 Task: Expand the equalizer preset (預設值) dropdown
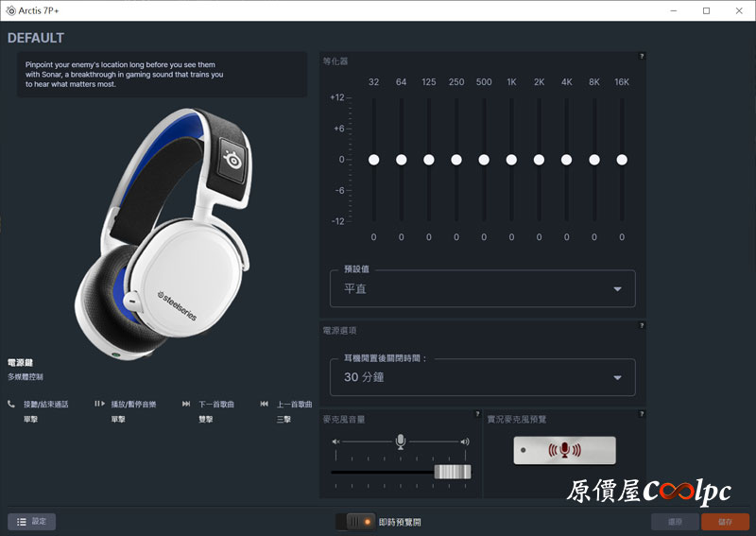click(482, 288)
